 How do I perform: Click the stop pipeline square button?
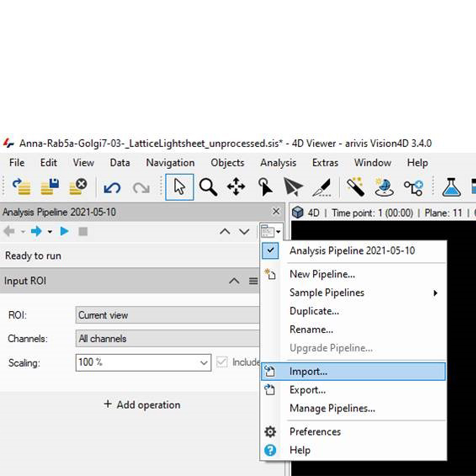83,232
